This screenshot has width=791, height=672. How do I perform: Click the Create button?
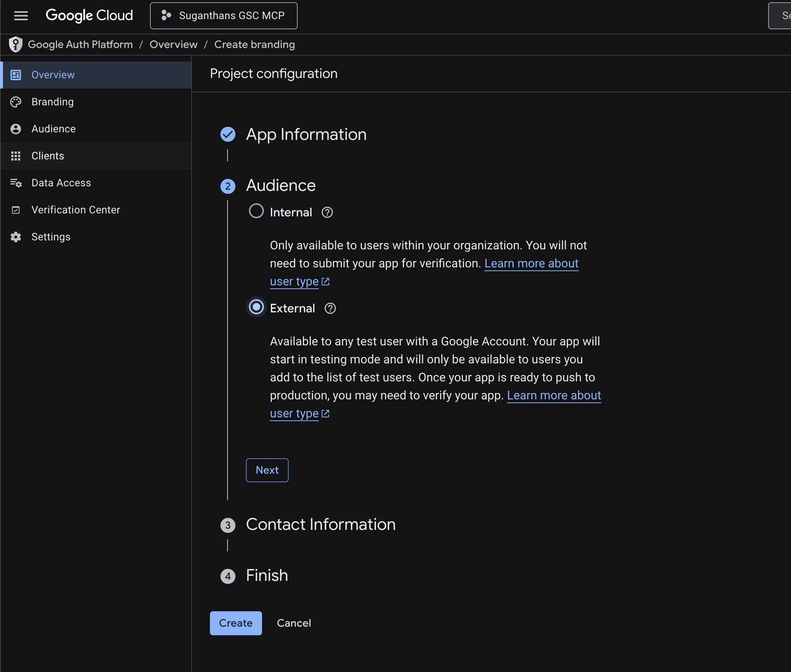coord(235,623)
